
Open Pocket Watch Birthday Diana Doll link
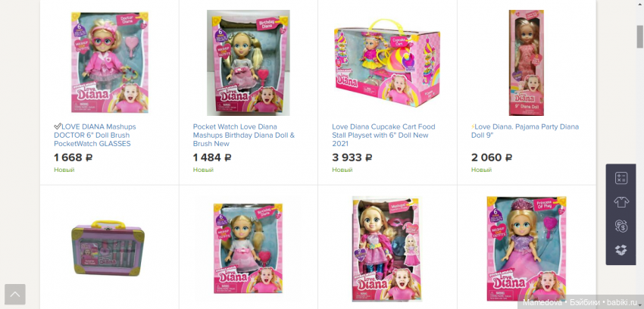click(x=243, y=135)
